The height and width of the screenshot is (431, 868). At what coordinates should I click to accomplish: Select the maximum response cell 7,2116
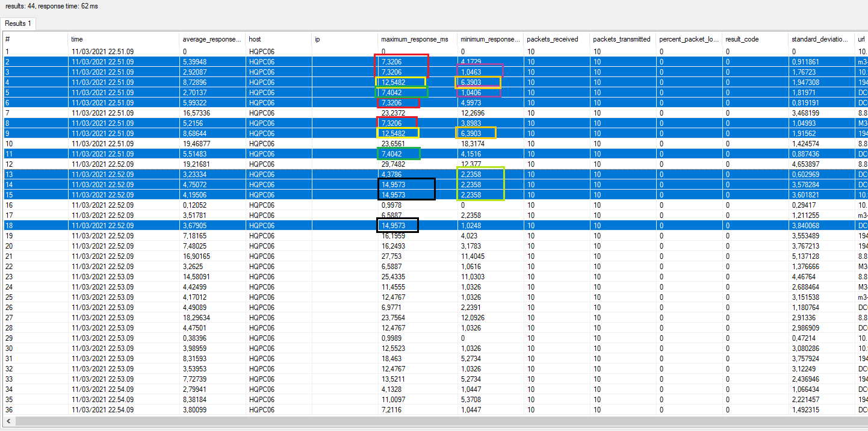pyautogui.click(x=418, y=410)
